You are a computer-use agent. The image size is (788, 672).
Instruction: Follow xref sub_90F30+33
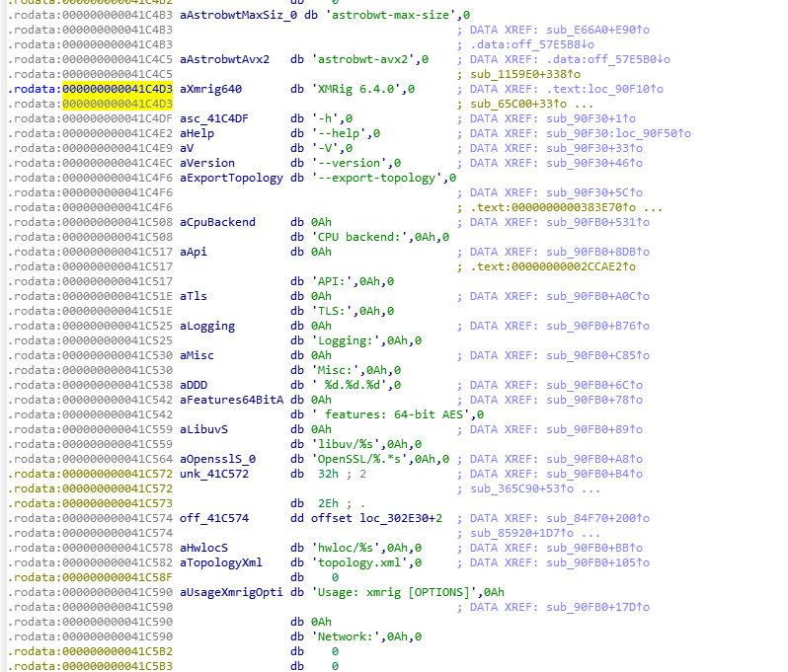(x=594, y=148)
